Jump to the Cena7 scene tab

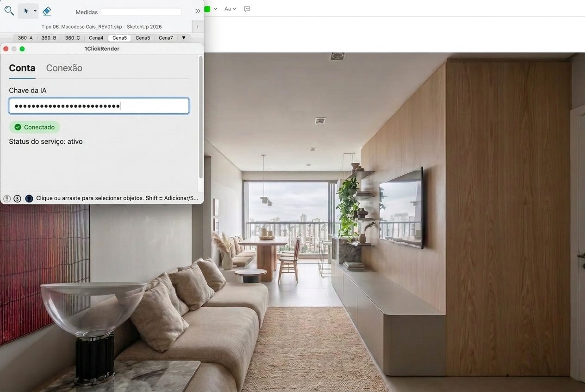(x=166, y=38)
